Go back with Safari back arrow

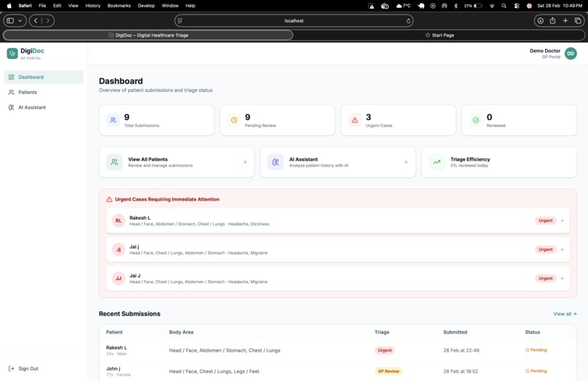pyautogui.click(x=36, y=20)
